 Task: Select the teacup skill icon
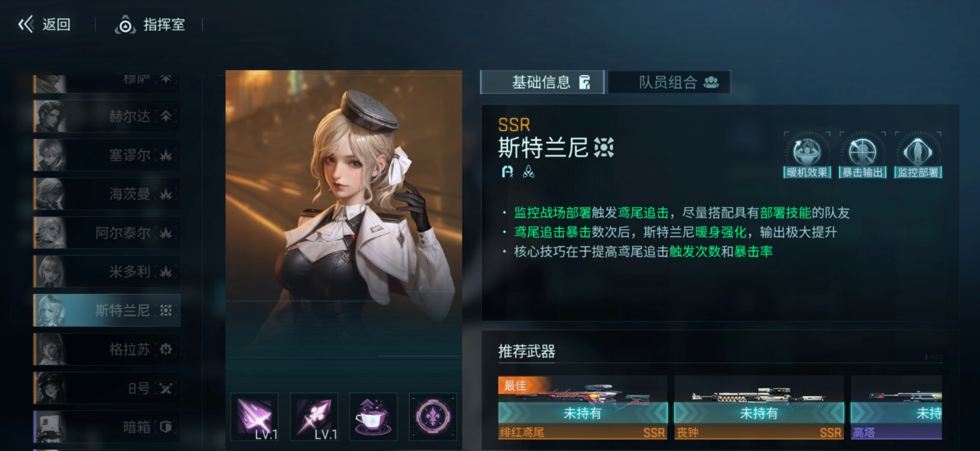click(x=373, y=417)
